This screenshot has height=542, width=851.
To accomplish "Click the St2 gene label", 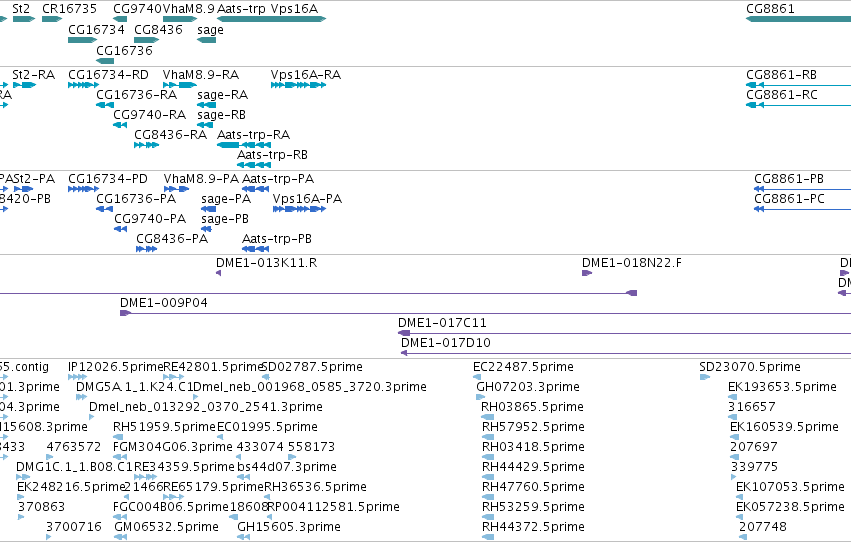I will pos(21,9).
